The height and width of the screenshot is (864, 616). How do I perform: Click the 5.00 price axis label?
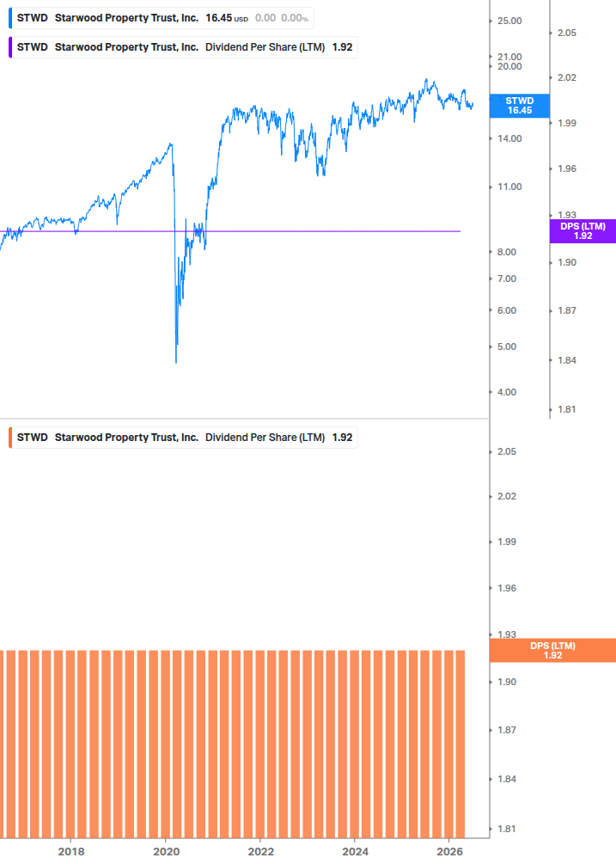pos(507,347)
